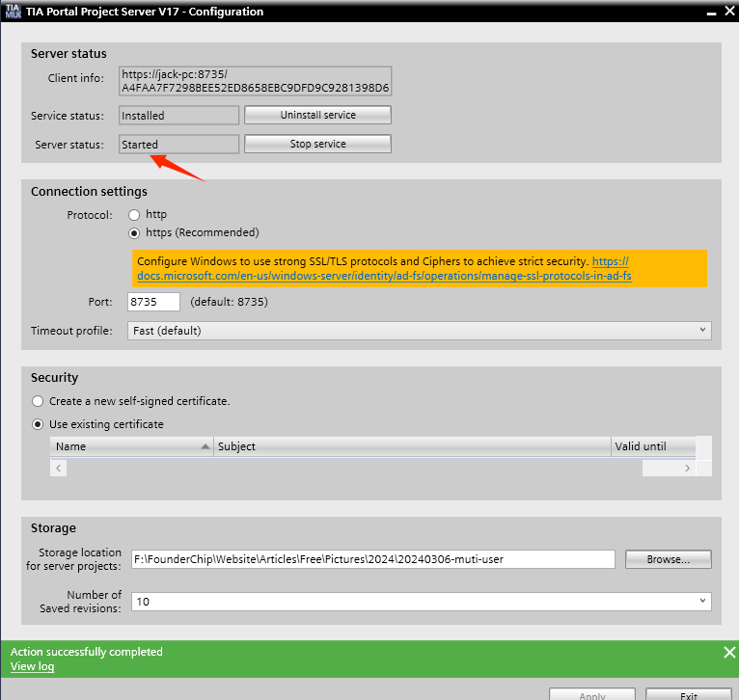The image size is (739, 700).
Task: Dismiss the green success notification
Action: pos(729,652)
